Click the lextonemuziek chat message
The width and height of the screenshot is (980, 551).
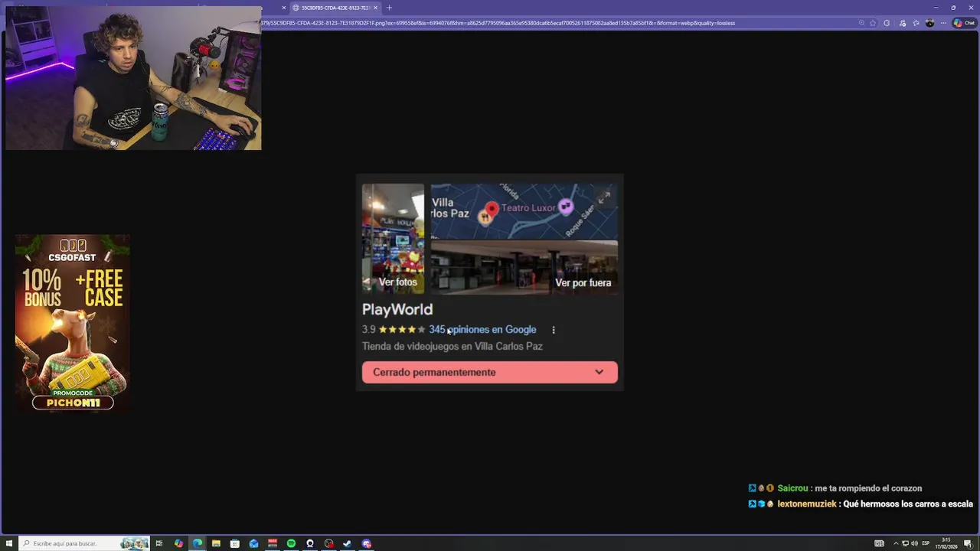click(x=861, y=504)
